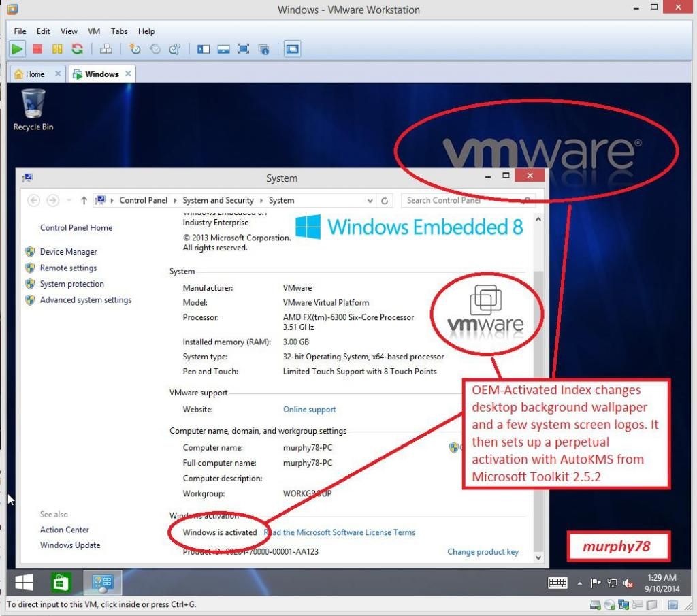Click System and Security in the breadcrumb

tap(218, 200)
